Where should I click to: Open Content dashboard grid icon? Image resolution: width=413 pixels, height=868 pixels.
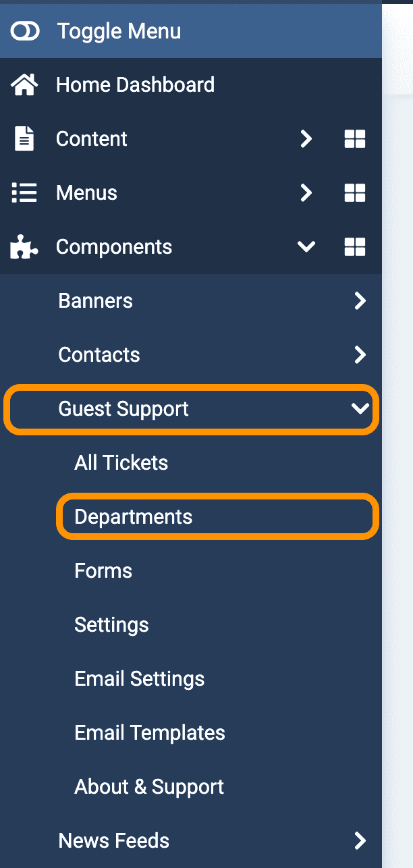[355, 139]
